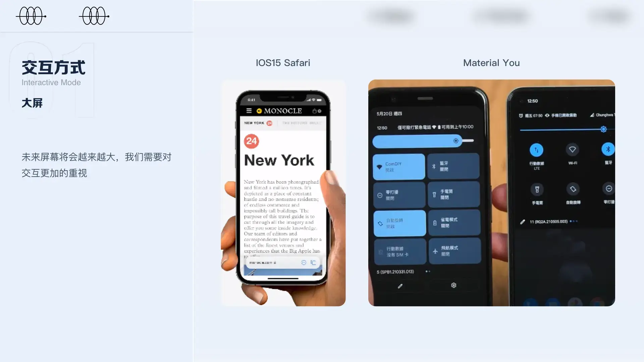Image resolution: width=644 pixels, height=362 pixels.
Task: Click IOS15 Safari label to view details
Action: 283,63
